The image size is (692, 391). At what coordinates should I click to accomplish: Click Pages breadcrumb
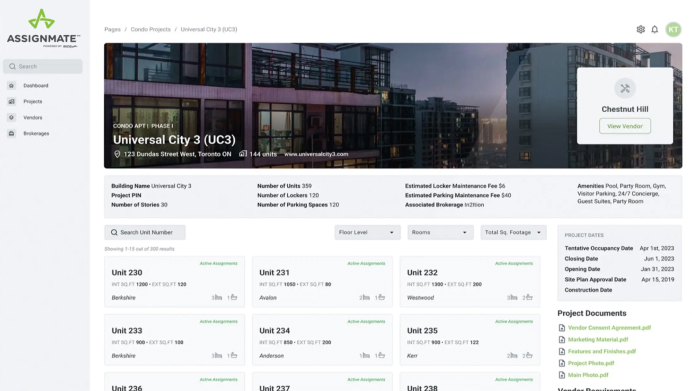click(x=112, y=30)
